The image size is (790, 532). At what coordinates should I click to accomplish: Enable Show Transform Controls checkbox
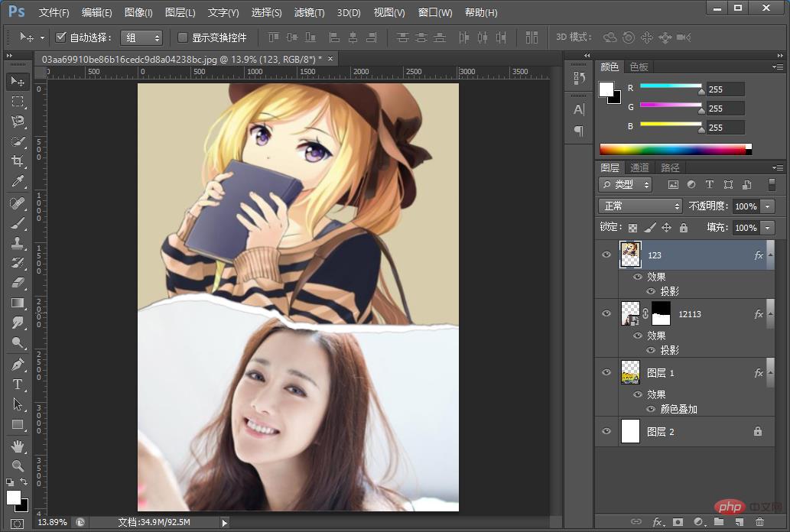point(183,37)
